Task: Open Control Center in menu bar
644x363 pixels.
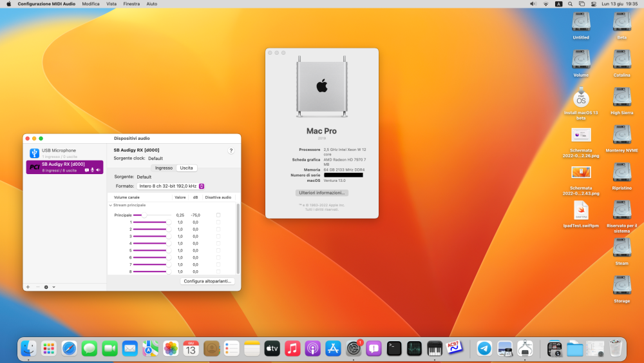Action: pyautogui.click(x=594, y=4)
